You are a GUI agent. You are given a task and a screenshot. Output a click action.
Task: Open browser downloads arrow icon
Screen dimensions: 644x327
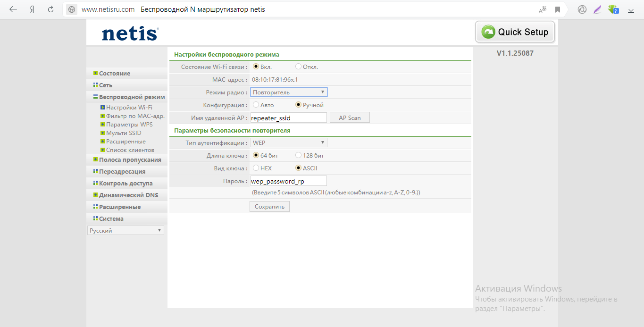coord(631,9)
